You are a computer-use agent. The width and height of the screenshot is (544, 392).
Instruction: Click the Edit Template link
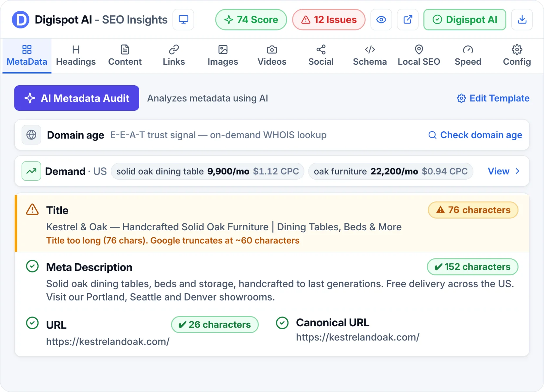coord(493,98)
